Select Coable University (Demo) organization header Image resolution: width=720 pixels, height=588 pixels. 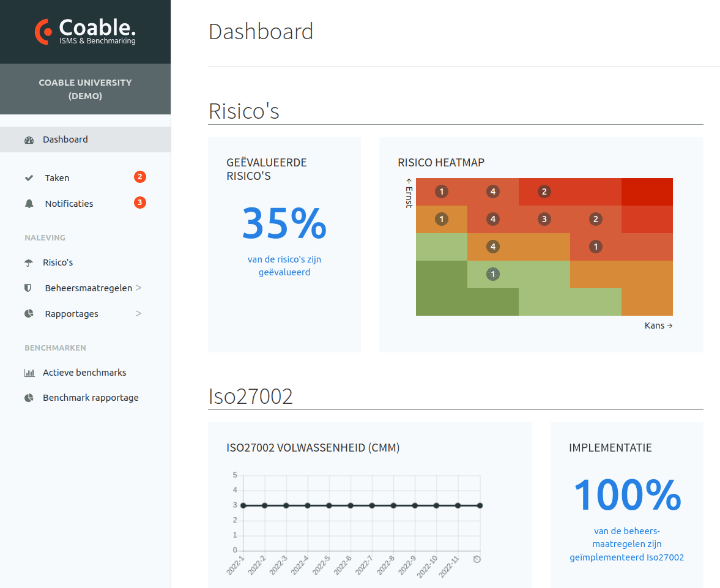coord(85,89)
